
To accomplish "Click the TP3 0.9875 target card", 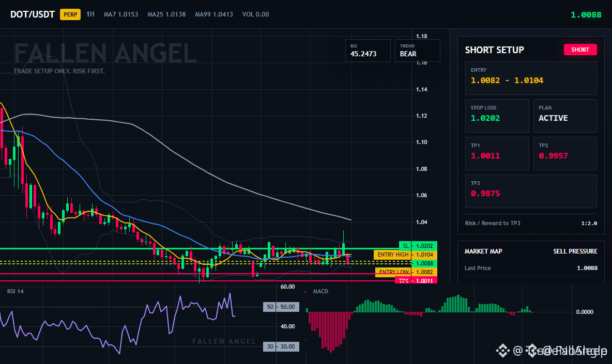I will (531, 192).
